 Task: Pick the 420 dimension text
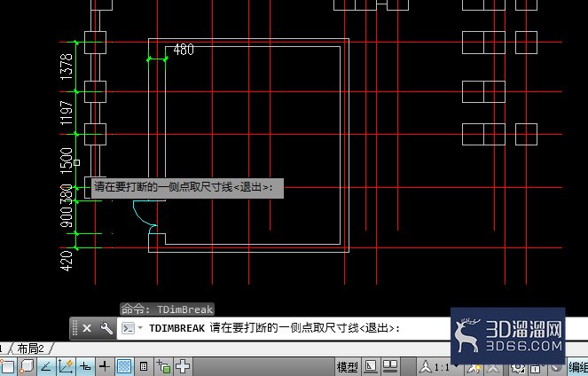pyautogui.click(x=67, y=261)
